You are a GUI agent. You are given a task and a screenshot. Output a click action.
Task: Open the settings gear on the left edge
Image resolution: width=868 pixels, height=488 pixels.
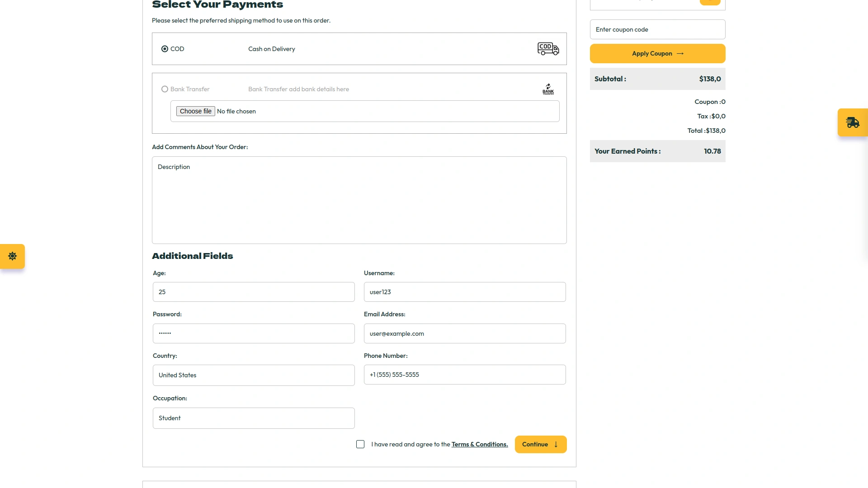click(x=12, y=256)
